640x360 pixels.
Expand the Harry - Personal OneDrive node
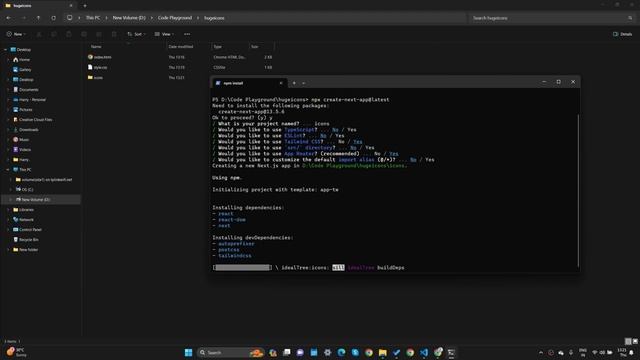(x=8, y=100)
